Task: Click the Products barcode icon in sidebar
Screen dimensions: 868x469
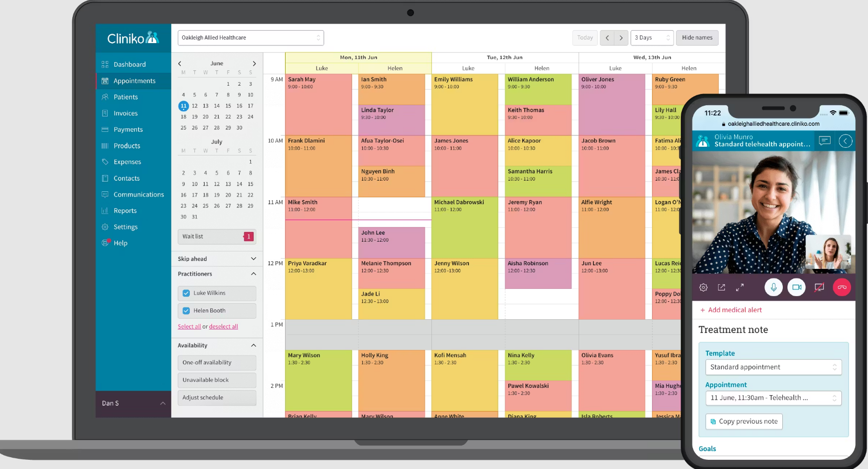Action: 105,146
